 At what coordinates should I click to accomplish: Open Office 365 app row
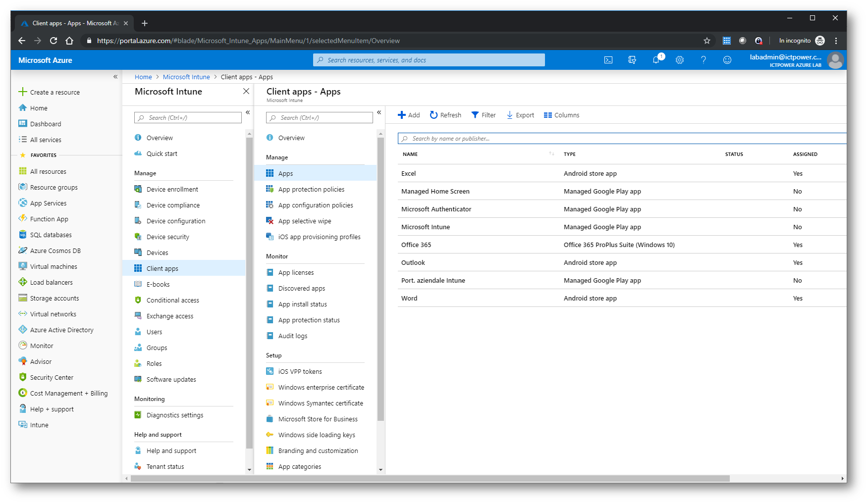coord(622,245)
